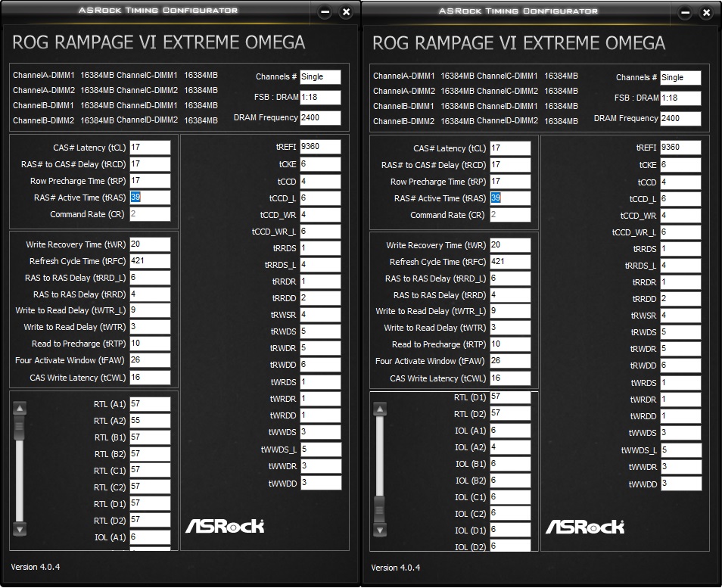Click the tRWDD value field in left window
Viewport: 722px width, 588px height.
(x=320, y=364)
